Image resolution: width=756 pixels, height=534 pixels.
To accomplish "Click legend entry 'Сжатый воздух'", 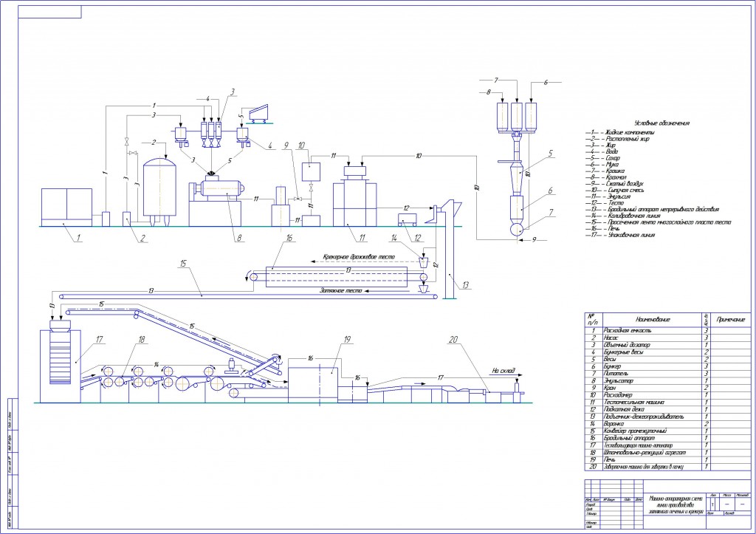I will click(x=624, y=184).
